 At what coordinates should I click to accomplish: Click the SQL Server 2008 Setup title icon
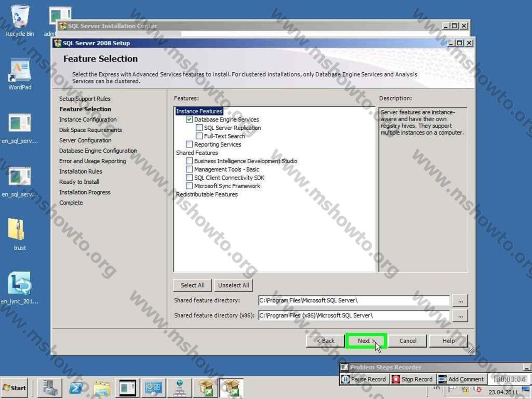click(58, 43)
